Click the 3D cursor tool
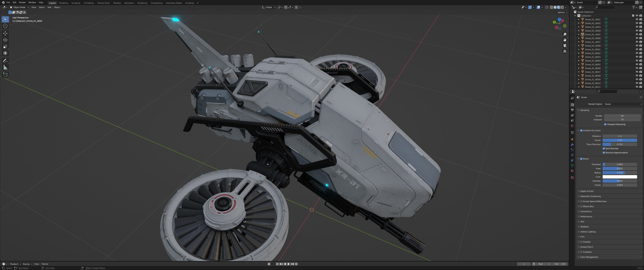The height and width of the screenshot is (270, 644). [x=5, y=26]
